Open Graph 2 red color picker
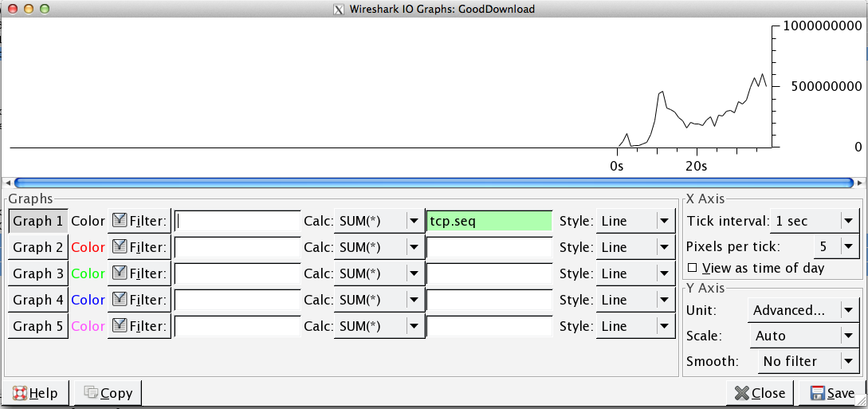 click(x=88, y=247)
